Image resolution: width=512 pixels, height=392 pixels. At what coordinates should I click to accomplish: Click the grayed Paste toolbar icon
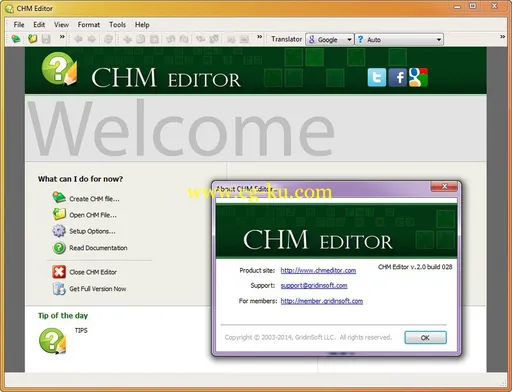154,39
